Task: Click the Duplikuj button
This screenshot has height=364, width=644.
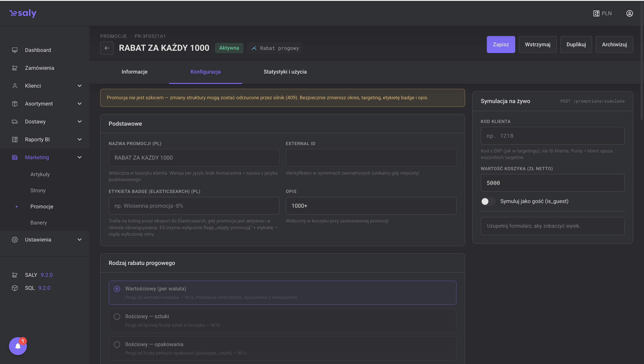Action: (576, 44)
